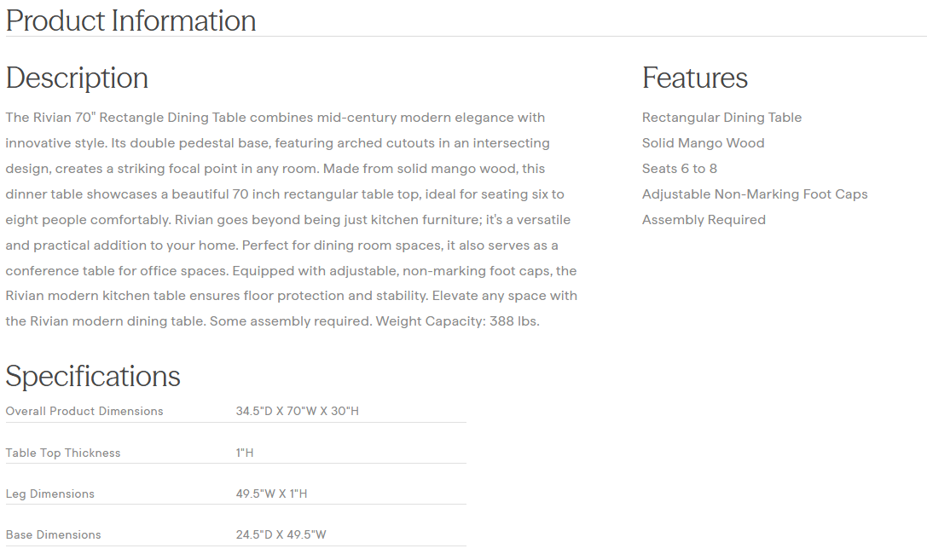Click the Solid Mango Wood feature
Screen dimensions: 927x560
tap(703, 143)
